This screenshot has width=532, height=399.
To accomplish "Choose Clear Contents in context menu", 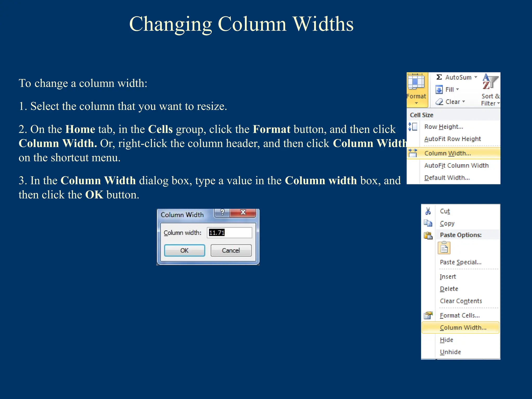I will coord(460,301).
